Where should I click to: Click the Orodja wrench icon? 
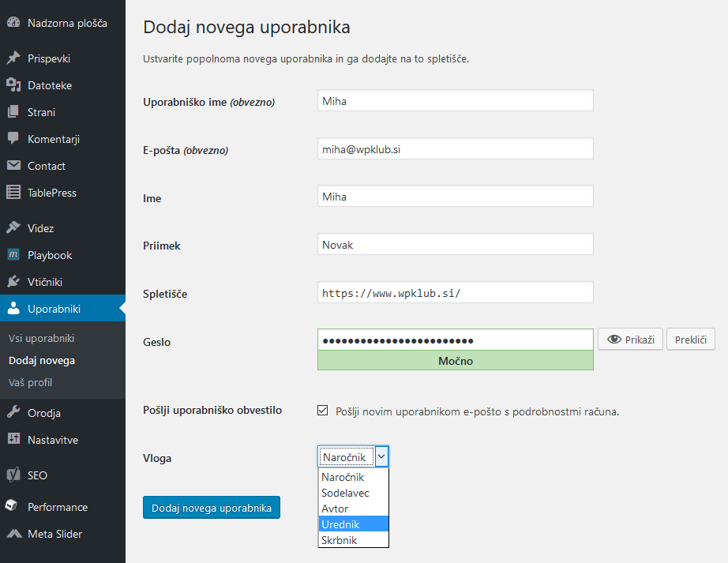(x=13, y=413)
